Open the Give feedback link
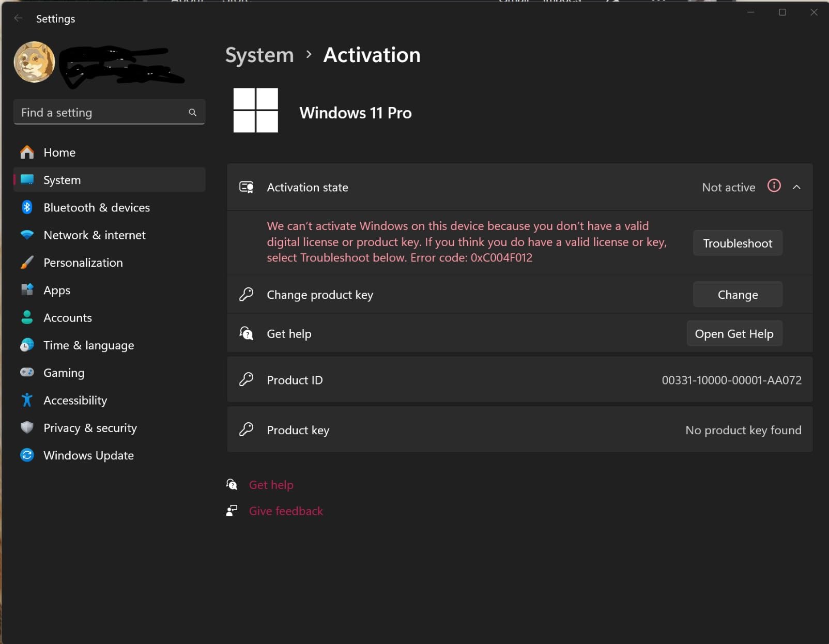The image size is (829, 644). [x=286, y=511]
